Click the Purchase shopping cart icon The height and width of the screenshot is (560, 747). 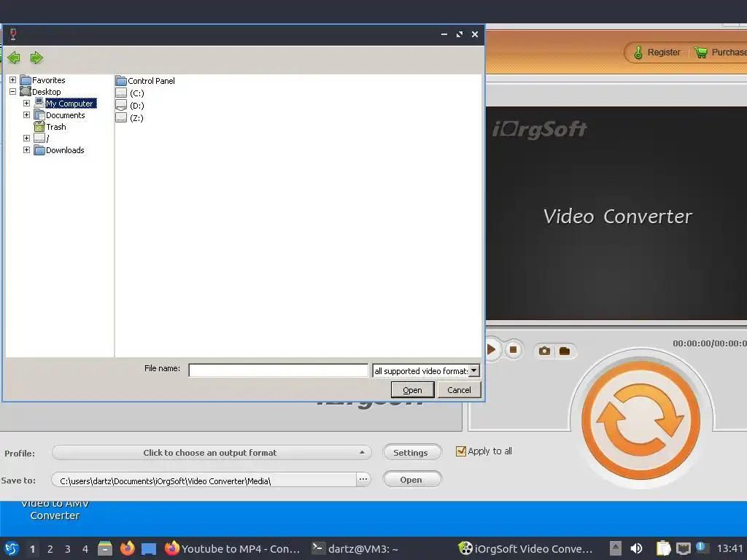click(x=701, y=52)
